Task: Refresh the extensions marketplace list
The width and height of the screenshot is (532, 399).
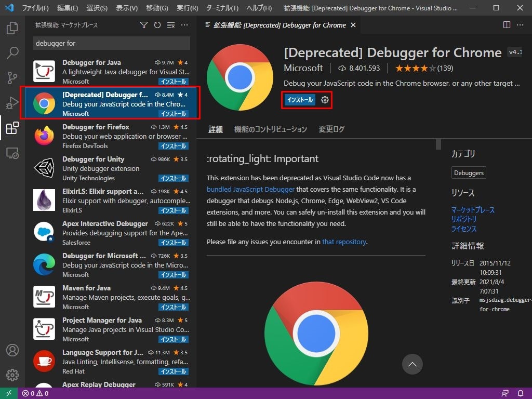Action: pos(157,25)
